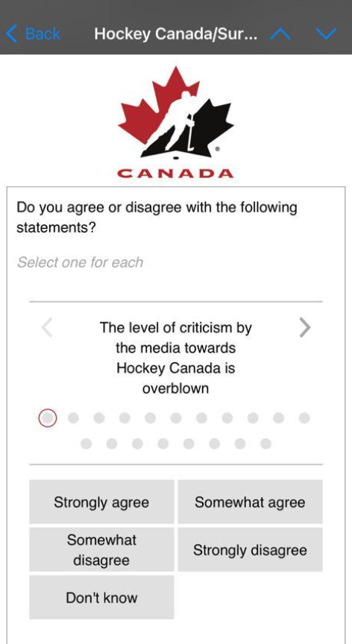Select the last pagination dot in top row
The height and width of the screenshot is (644, 352).
pos(304,418)
